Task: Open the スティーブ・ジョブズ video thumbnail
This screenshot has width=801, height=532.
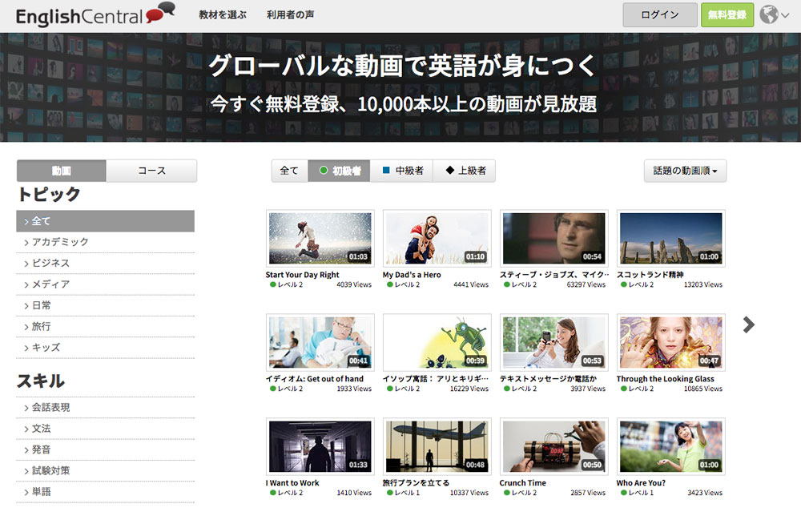Action: click(554, 238)
